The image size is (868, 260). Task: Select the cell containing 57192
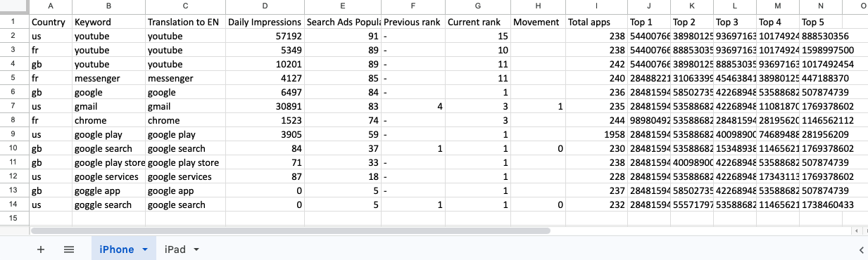click(264, 36)
